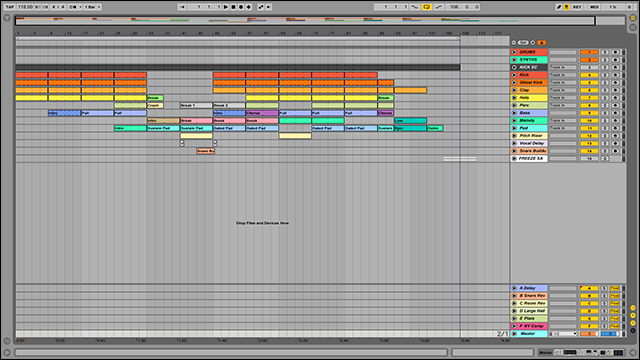
Task: Click the orange button right of the locator controls
Action: [541, 42]
